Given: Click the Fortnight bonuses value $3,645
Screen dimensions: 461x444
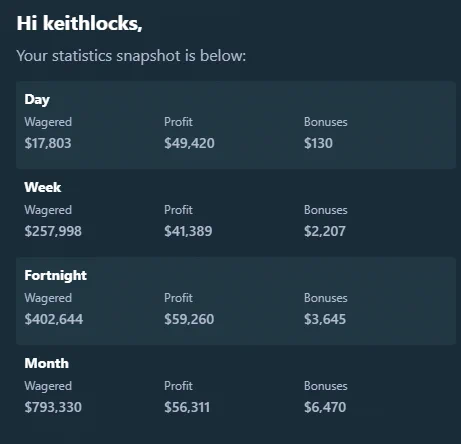Looking at the screenshot, I should click(x=325, y=319).
